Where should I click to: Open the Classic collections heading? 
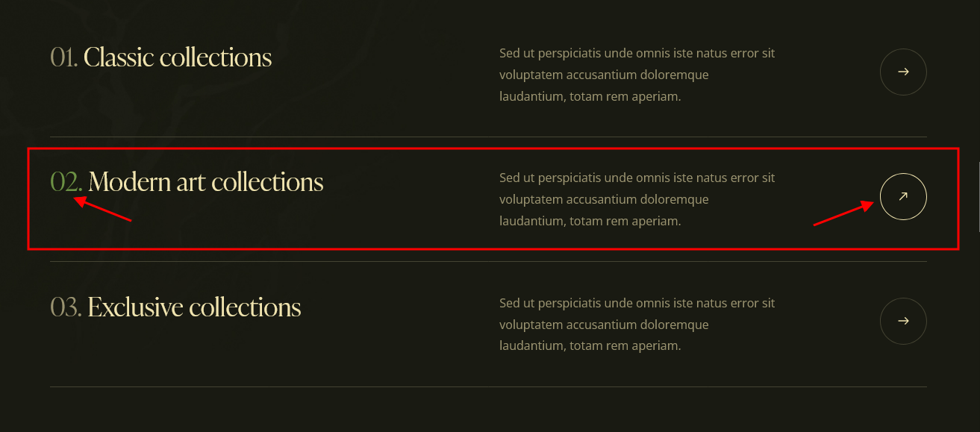pyautogui.click(x=178, y=57)
